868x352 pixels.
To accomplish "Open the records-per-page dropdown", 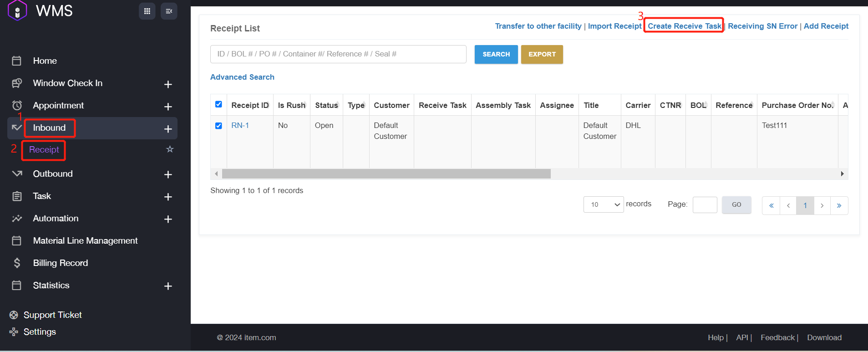I will click(x=603, y=204).
